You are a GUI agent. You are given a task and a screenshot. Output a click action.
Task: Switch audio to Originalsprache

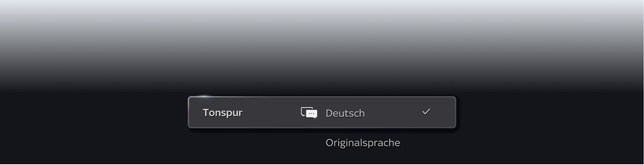pos(363,143)
